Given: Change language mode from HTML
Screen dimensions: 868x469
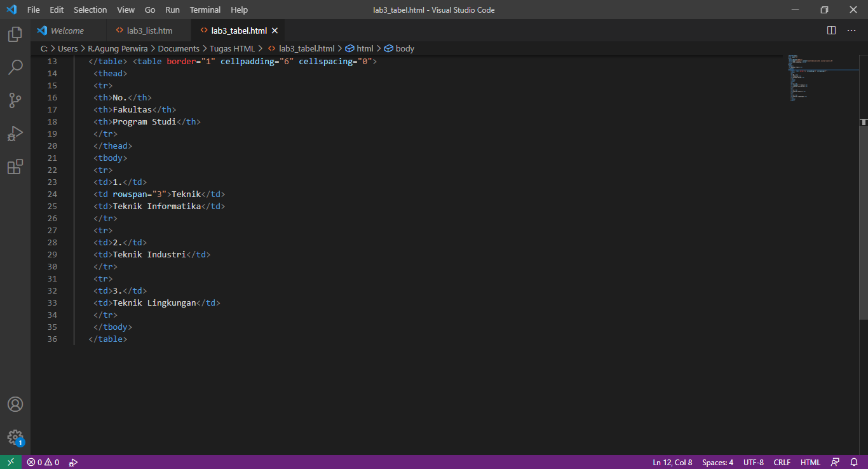Looking at the screenshot, I should (810, 462).
